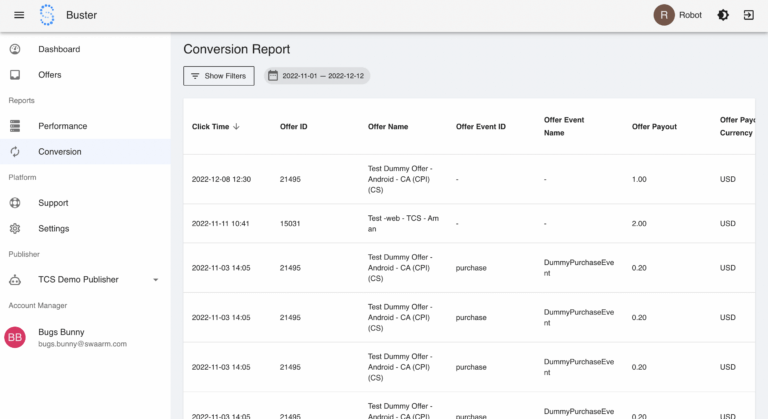Open date range 2022-11-01 — 2022-12-12 picker
768x419 pixels.
coord(317,75)
